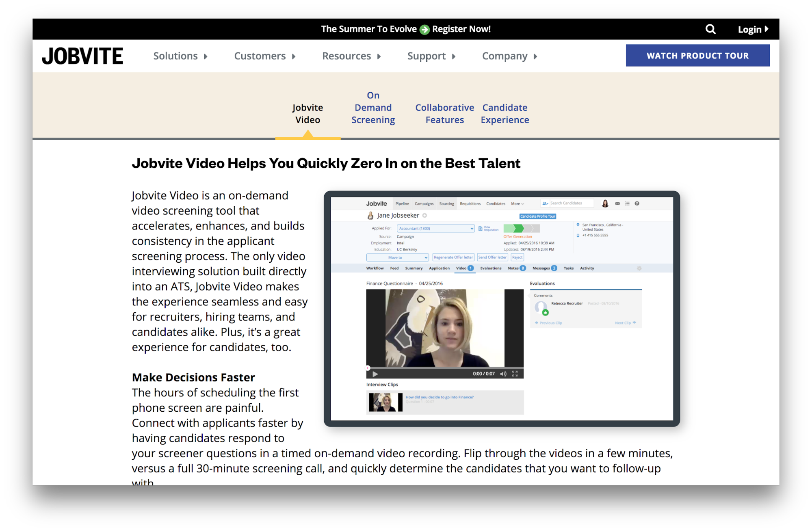Viewport: 812px width, 532px height.
Task: Select the Feed candidate tab
Action: pos(394,268)
